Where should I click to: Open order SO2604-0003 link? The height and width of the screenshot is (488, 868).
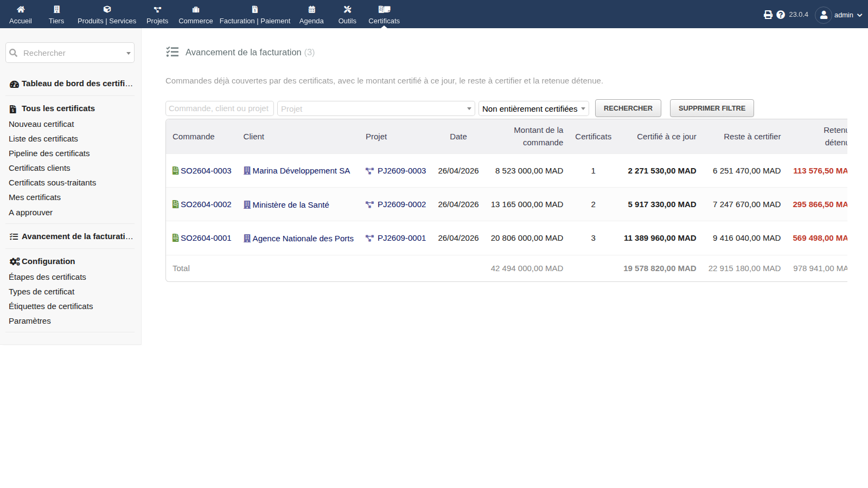click(206, 171)
